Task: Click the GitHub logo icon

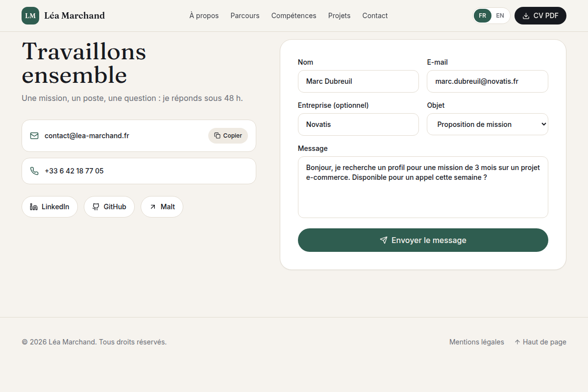Action: [x=96, y=207]
